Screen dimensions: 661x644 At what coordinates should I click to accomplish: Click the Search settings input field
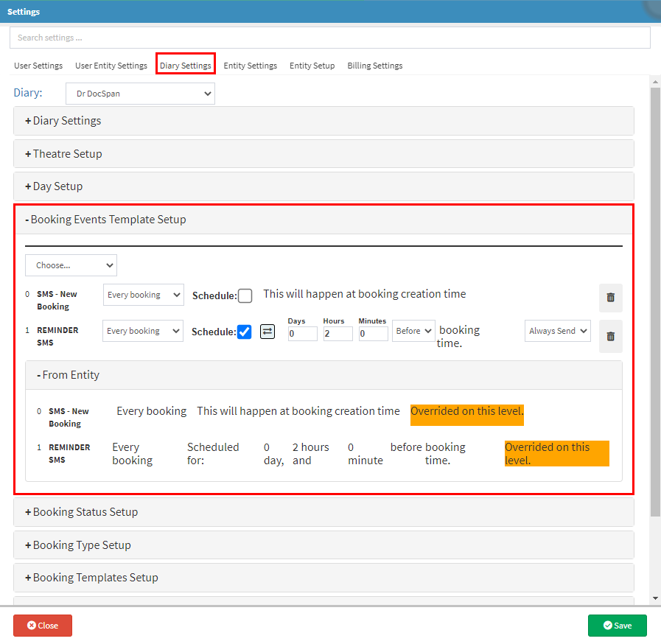click(329, 38)
